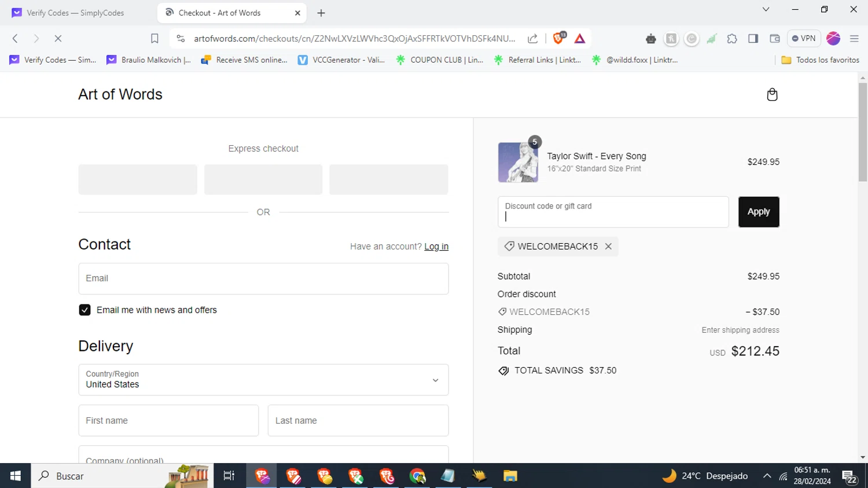Focus the First name field

click(x=168, y=420)
